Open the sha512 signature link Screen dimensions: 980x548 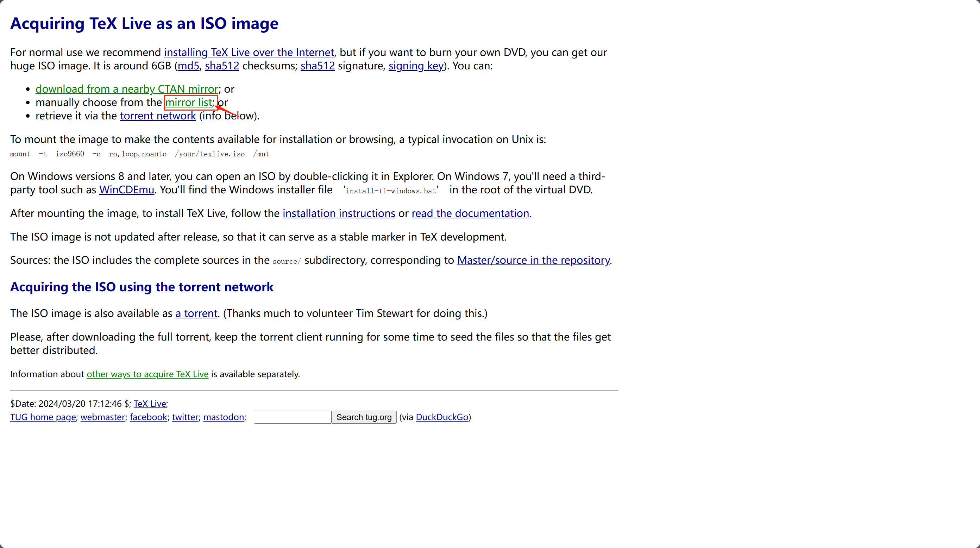point(317,66)
